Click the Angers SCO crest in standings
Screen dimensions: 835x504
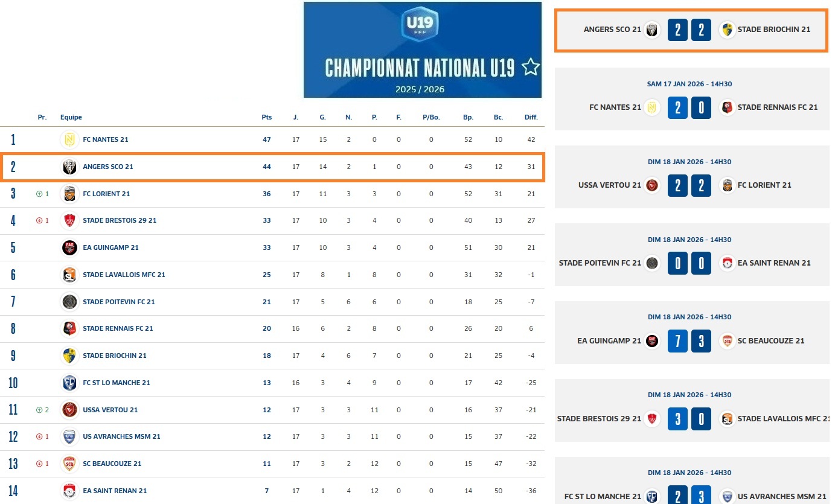pyautogui.click(x=70, y=167)
